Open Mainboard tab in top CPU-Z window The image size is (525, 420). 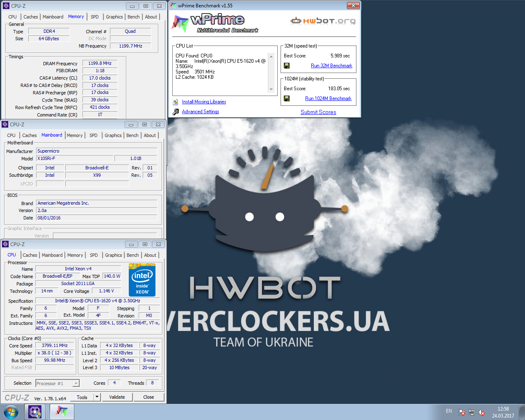point(53,17)
